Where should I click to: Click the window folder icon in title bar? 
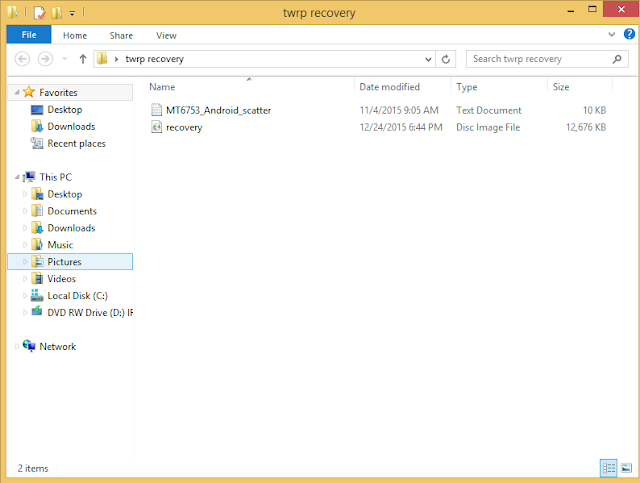pos(12,12)
